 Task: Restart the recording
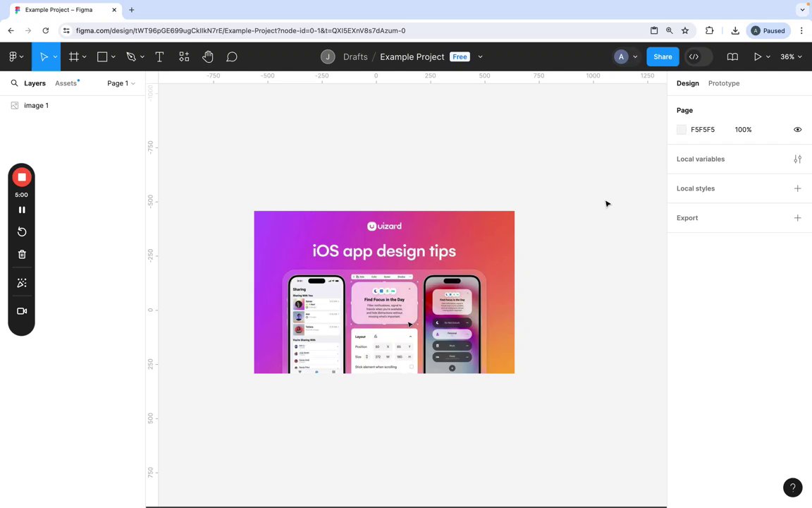(x=22, y=231)
